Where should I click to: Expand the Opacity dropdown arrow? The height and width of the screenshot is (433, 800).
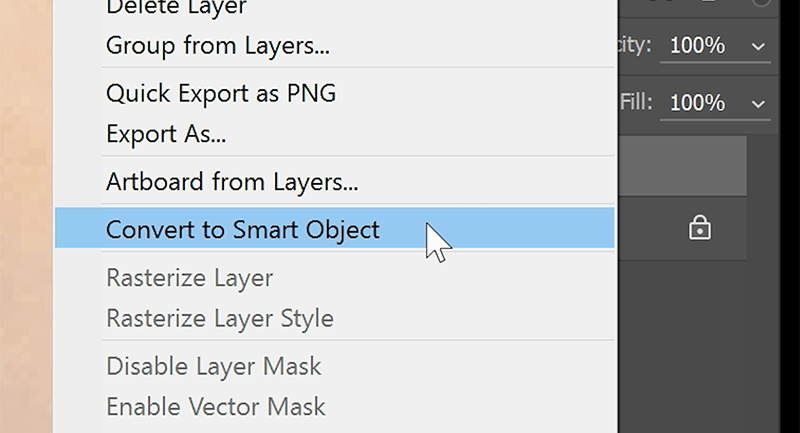point(757,46)
